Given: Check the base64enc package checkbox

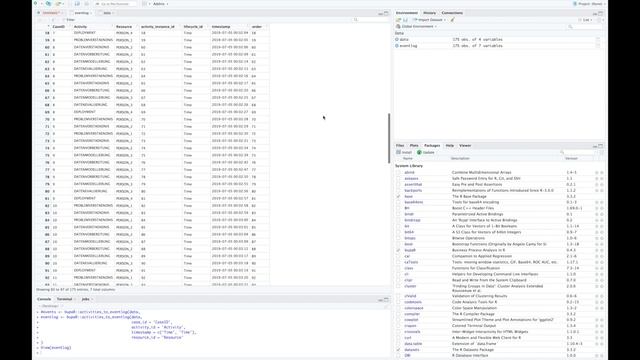Looking at the screenshot, I should (x=398, y=202).
